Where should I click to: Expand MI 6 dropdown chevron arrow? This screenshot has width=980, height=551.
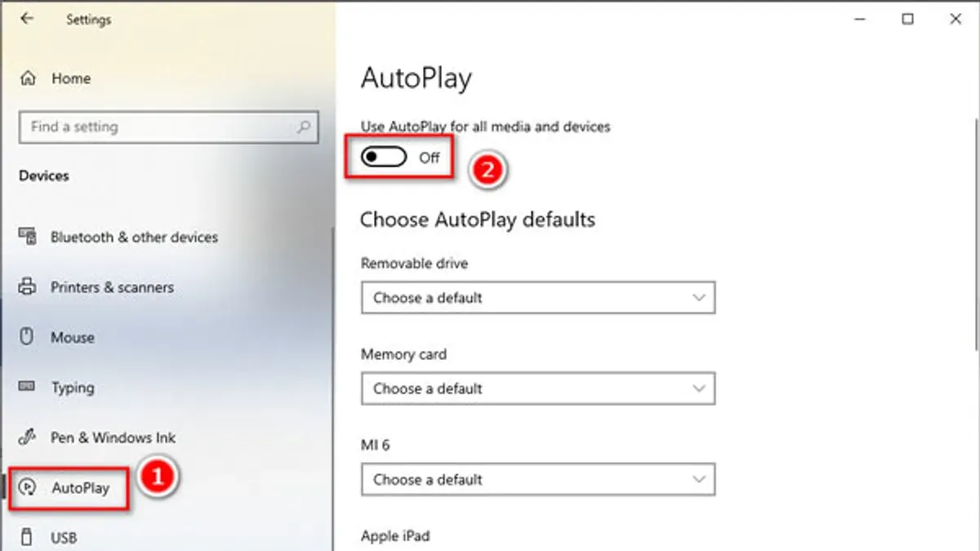click(x=699, y=479)
